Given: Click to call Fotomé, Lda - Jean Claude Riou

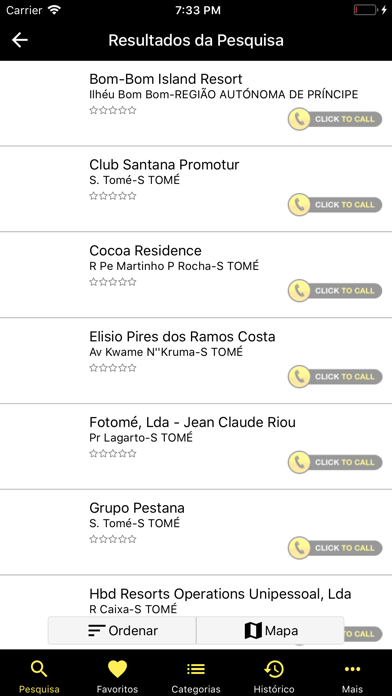Looking at the screenshot, I should 335,462.
